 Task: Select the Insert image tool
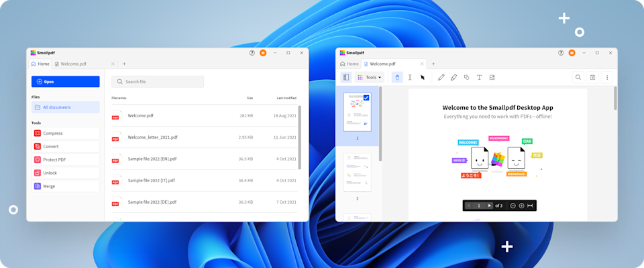(492, 77)
